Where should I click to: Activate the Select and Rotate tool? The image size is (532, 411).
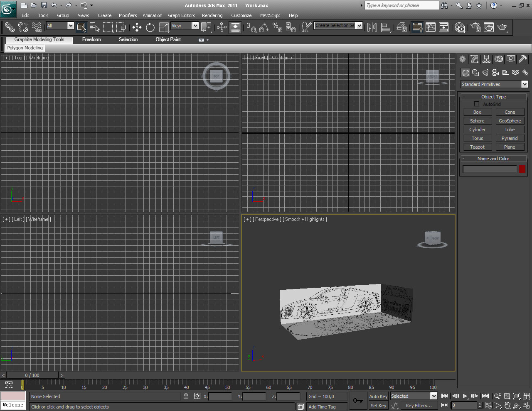[150, 27]
